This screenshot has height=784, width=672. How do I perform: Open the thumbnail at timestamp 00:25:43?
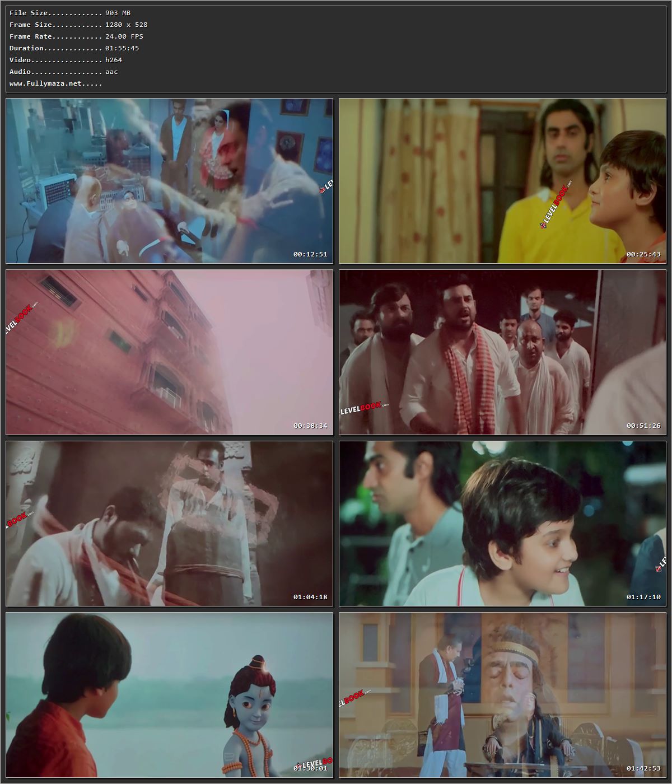tap(502, 181)
